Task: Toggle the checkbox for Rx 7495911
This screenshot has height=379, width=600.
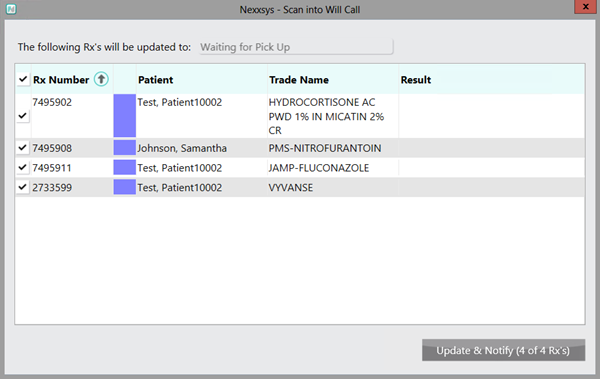Action: pos(23,167)
